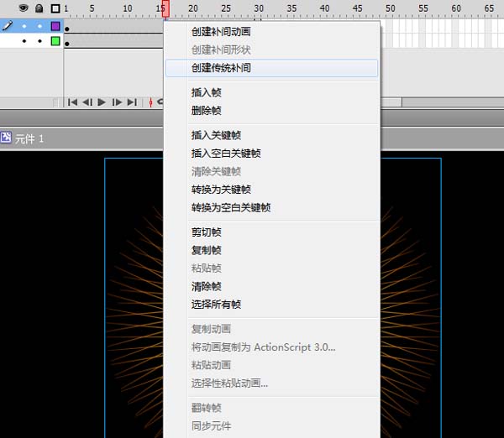Click frame 60 on timeline ruler
The height and width of the screenshot is (438, 504).
(456, 8)
